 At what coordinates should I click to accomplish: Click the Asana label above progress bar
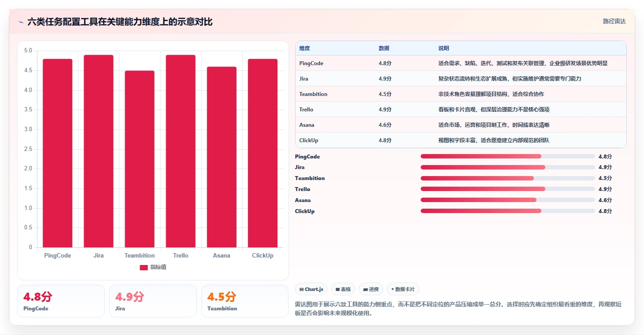pyautogui.click(x=303, y=200)
